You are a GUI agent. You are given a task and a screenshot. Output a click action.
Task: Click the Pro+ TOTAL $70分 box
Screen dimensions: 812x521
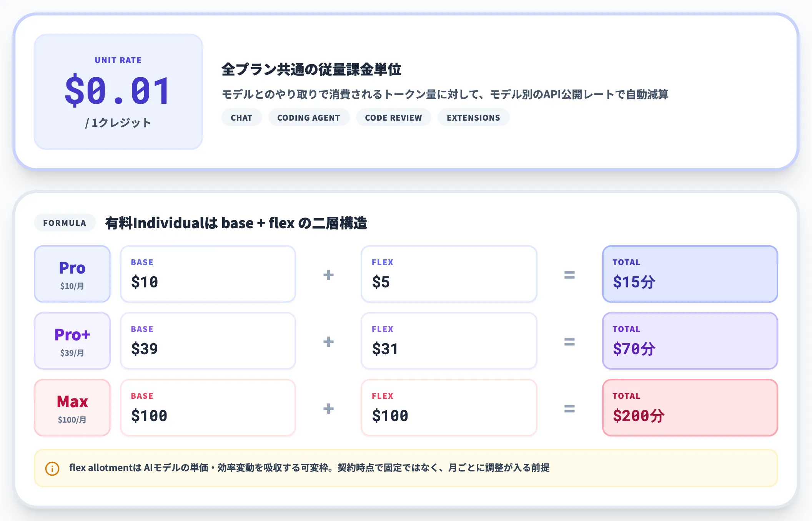tap(690, 341)
